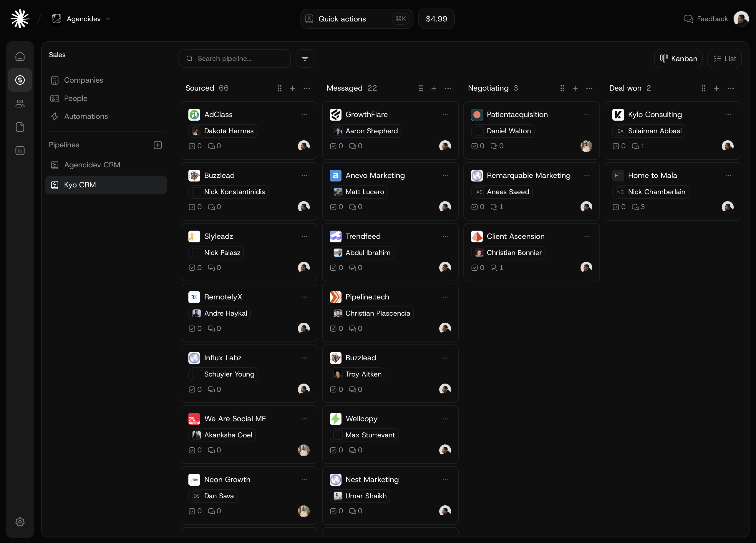Select the Kyo CRM pipeline
This screenshot has width=756, height=543.
106,185
